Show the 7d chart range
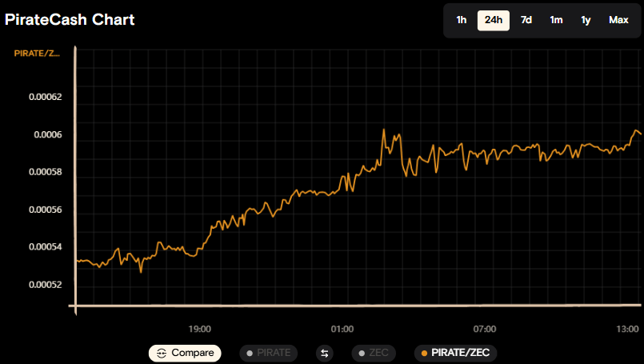 pyautogui.click(x=526, y=20)
